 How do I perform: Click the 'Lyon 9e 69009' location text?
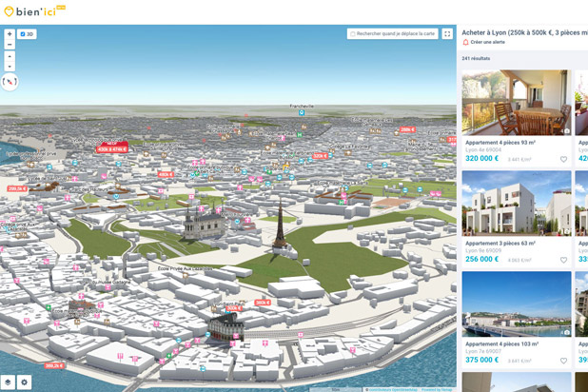click(483, 250)
